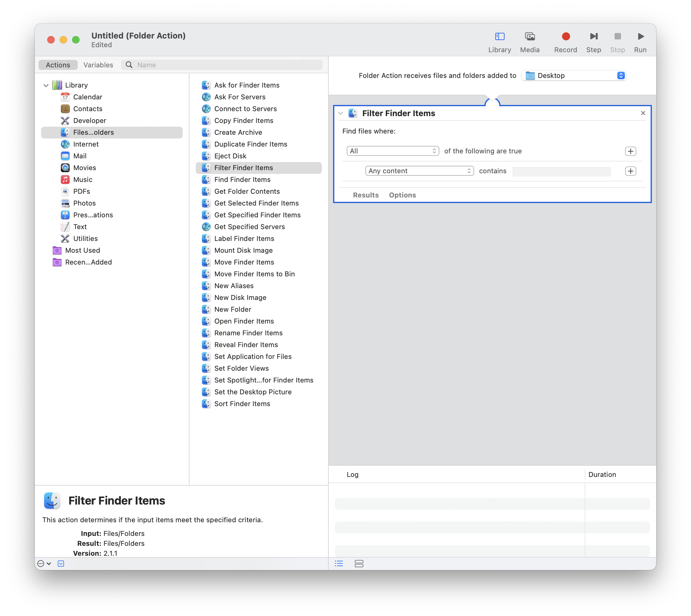The width and height of the screenshot is (691, 616).
Task: Open the Most Used smart folder
Action: tap(82, 251)
